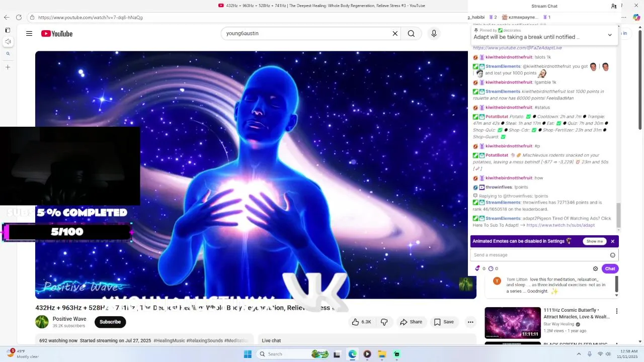Viewport: 644px width, 362px height.
Task: Clear the search box text
Action: [x=395, y=34]
